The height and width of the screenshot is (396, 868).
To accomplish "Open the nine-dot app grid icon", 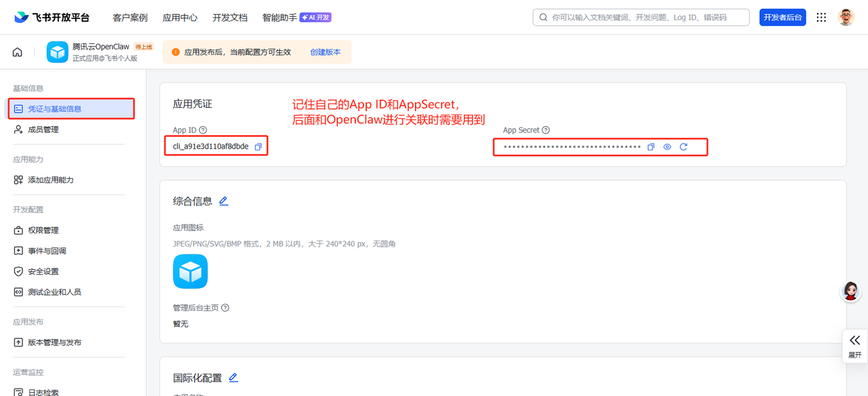I will coord(821,18).
